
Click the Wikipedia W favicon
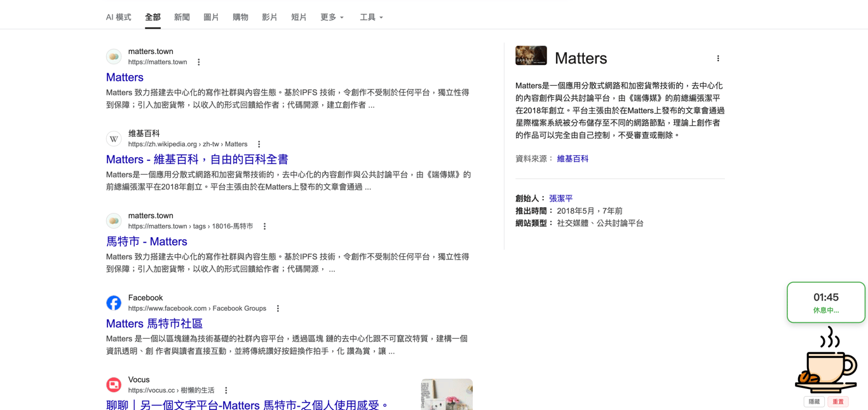114,139
